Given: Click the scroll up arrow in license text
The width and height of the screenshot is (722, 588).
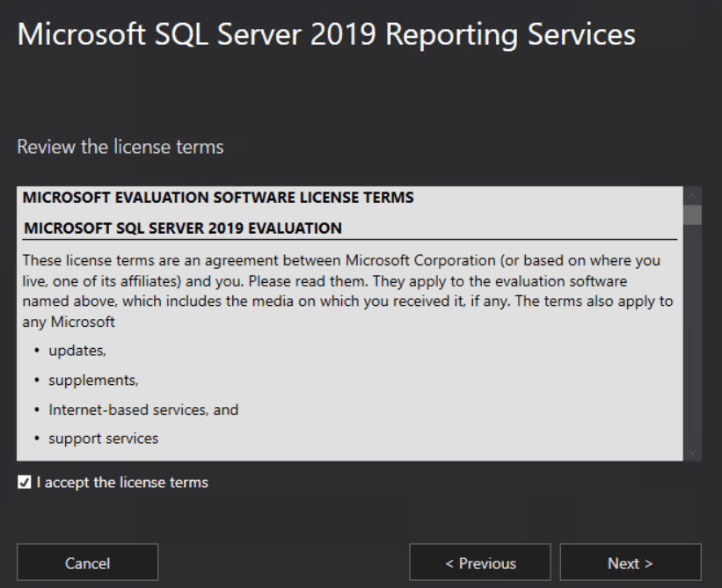Looking at the screenshot, I should pos(692,196).
